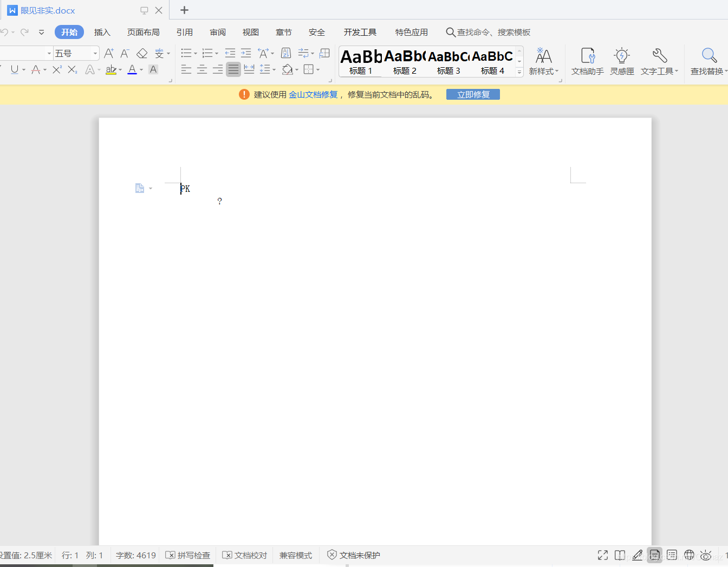Toggle justified alignment

(233, 69)
